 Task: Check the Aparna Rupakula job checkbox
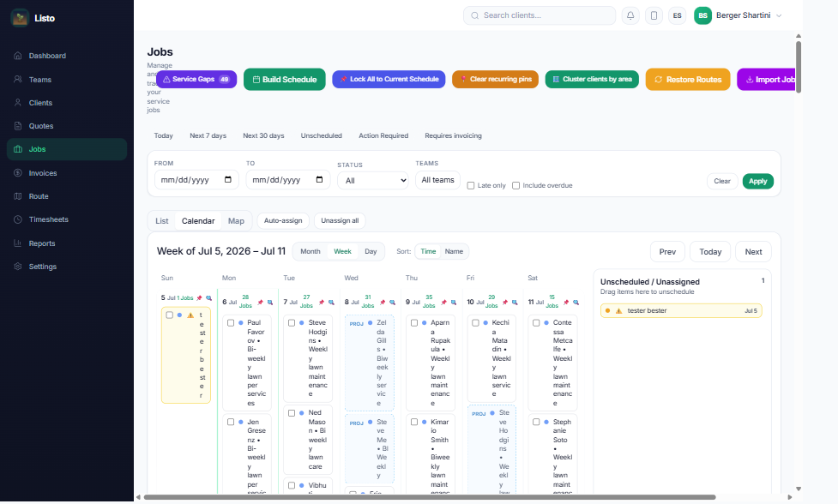point(414,323)
